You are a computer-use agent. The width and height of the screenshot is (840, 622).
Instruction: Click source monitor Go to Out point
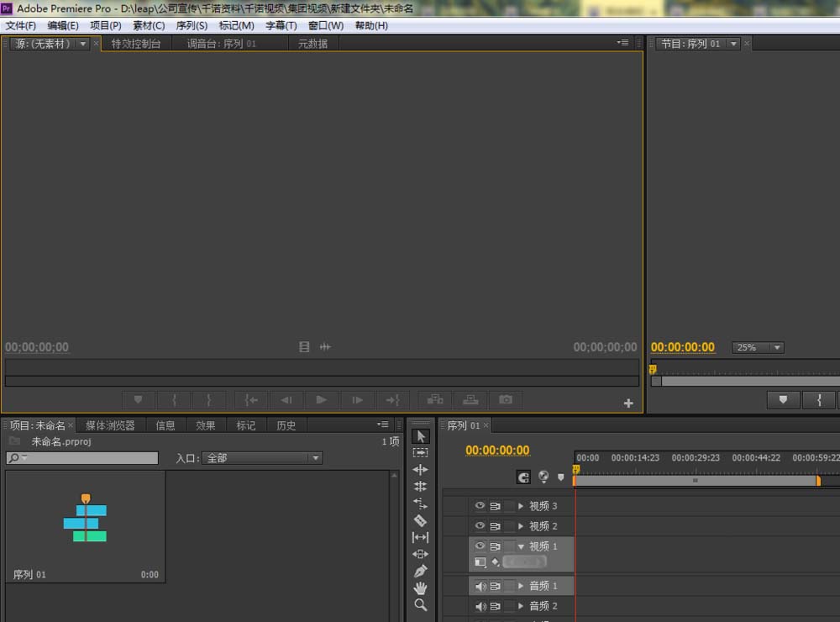392,399
